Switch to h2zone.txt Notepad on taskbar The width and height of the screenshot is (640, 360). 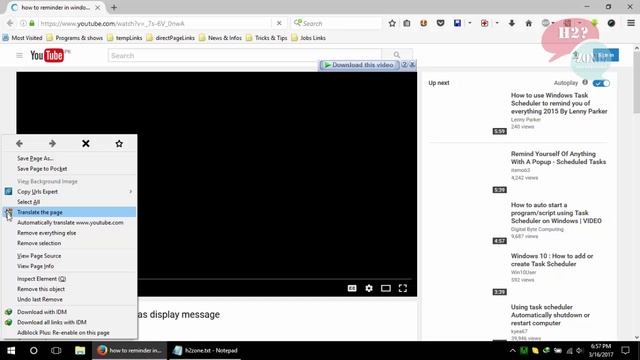click(205, 351)
